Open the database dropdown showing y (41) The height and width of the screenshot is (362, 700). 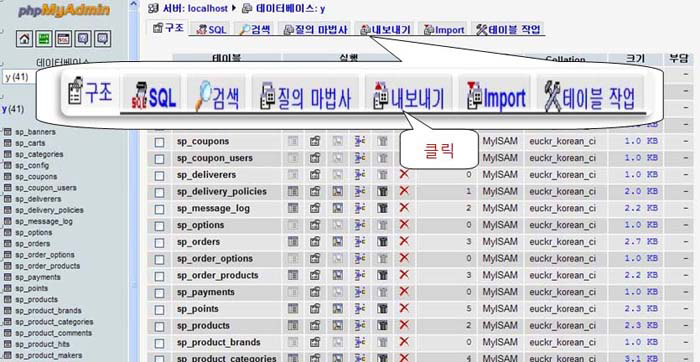click(18, 77)
